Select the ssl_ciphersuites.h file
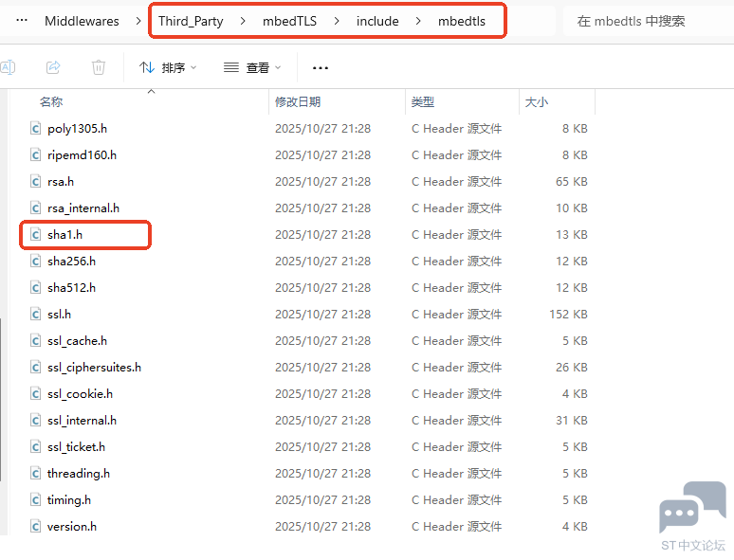 (x=94, y=367)
